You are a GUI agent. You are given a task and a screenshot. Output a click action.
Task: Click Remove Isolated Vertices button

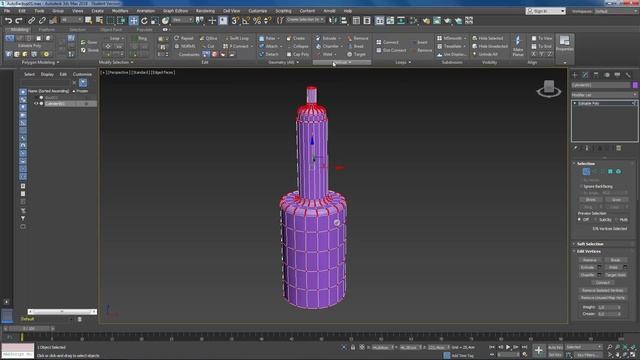click(x=602, y=291)
